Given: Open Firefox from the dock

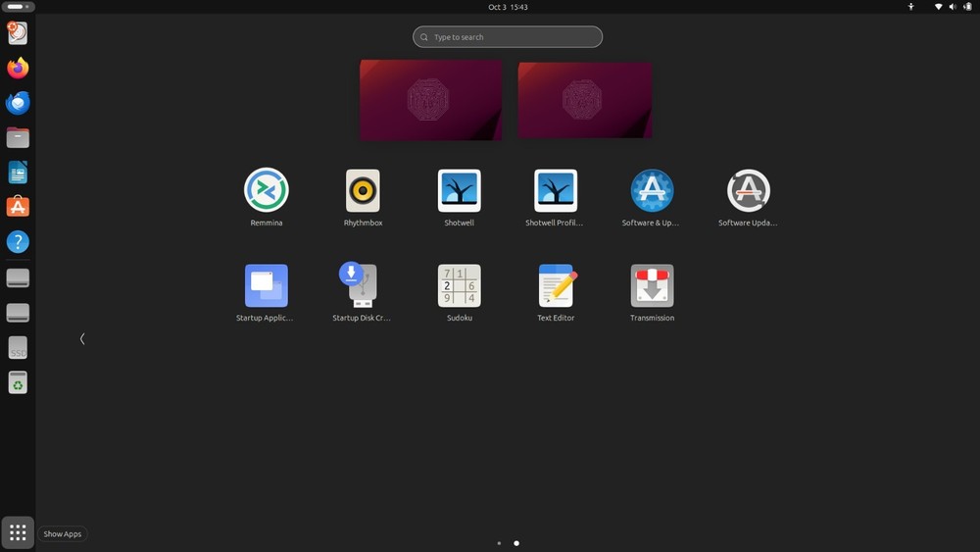Looking at the screenshot, I should pyautogui.click(x=18, y=68).
